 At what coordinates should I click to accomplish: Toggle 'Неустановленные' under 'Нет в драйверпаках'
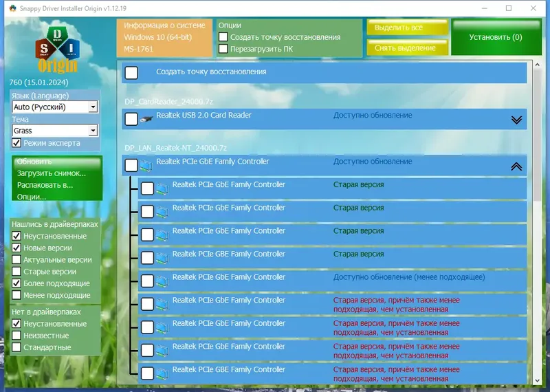click(x=16, y=323)
